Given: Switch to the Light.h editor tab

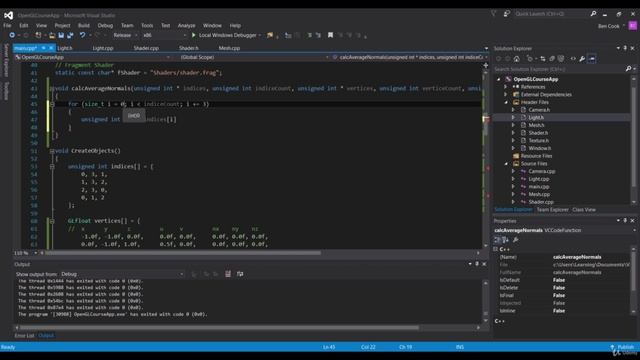Looking at the screenshot, I should click(x=64, y=48).
